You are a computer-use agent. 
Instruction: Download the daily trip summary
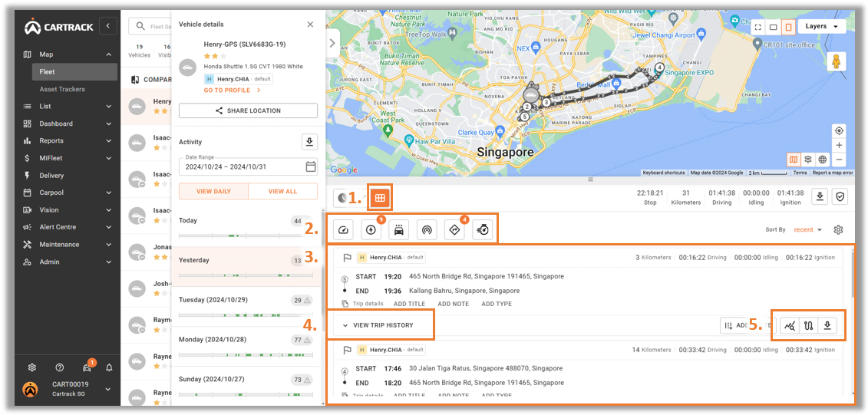820,197
